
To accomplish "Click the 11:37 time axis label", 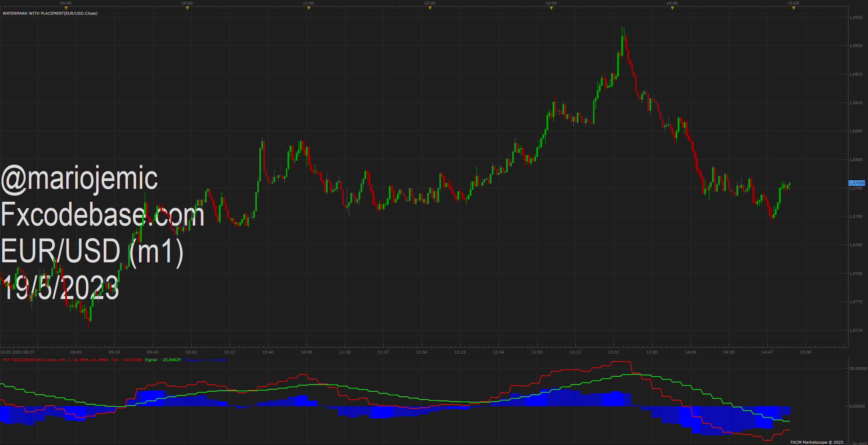I will point(383,352).
